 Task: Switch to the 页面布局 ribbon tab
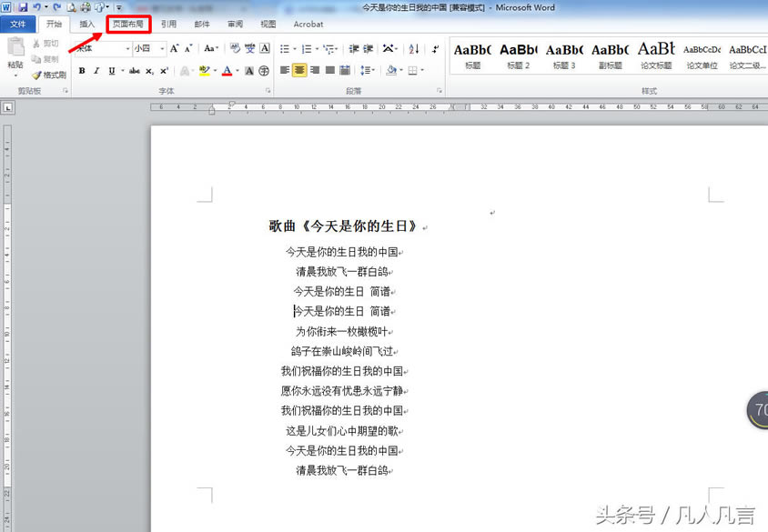coord(130,25)
